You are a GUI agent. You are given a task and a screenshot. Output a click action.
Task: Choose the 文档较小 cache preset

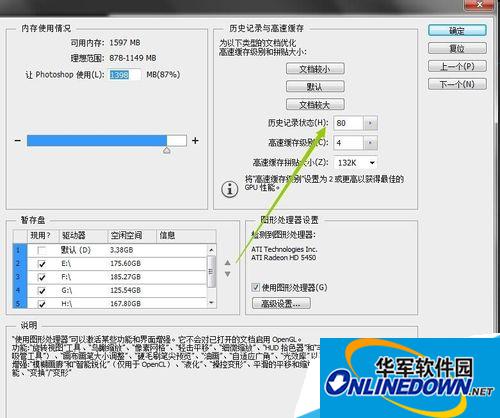click(315, 69)
